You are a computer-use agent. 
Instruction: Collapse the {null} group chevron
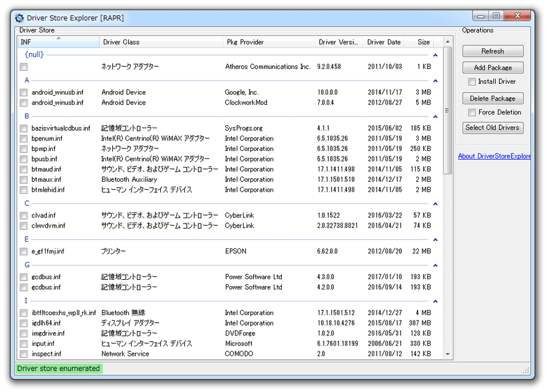point(435,55)
